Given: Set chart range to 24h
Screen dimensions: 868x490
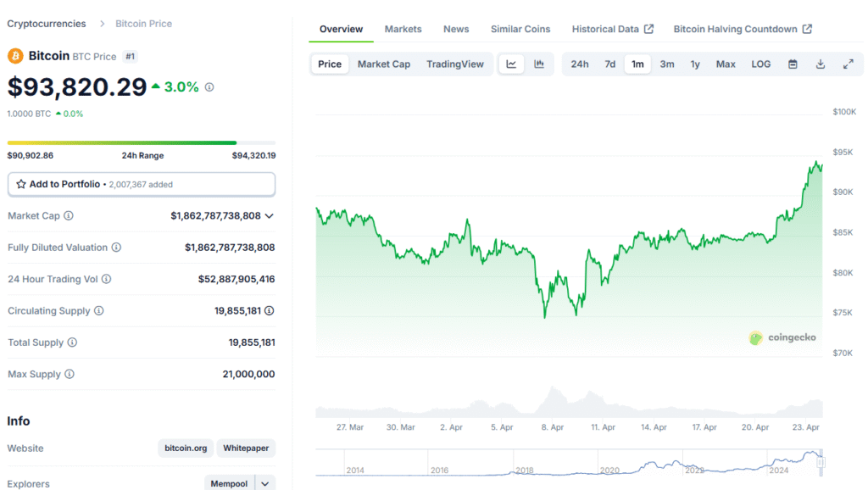Looking at the screenshot, I should [x=580, y=64].
